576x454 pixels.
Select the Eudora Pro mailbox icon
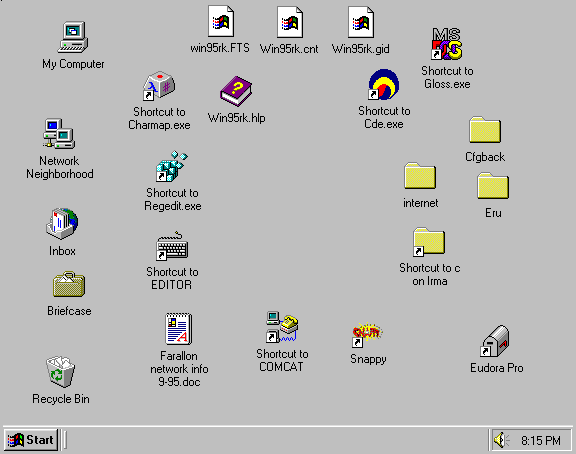tap(496, 341)
